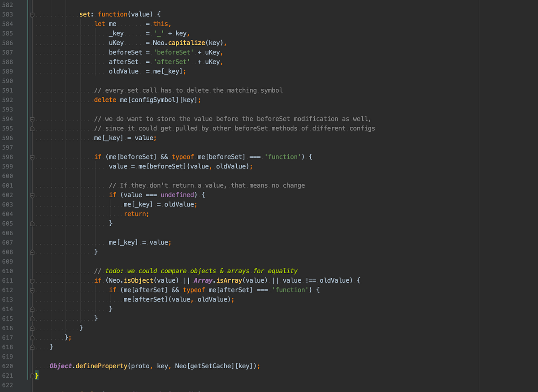Collapse the Neo.isObject if block fold marker
The width and height of the screenshot is (538, 392).
click(x=31, y=280)
